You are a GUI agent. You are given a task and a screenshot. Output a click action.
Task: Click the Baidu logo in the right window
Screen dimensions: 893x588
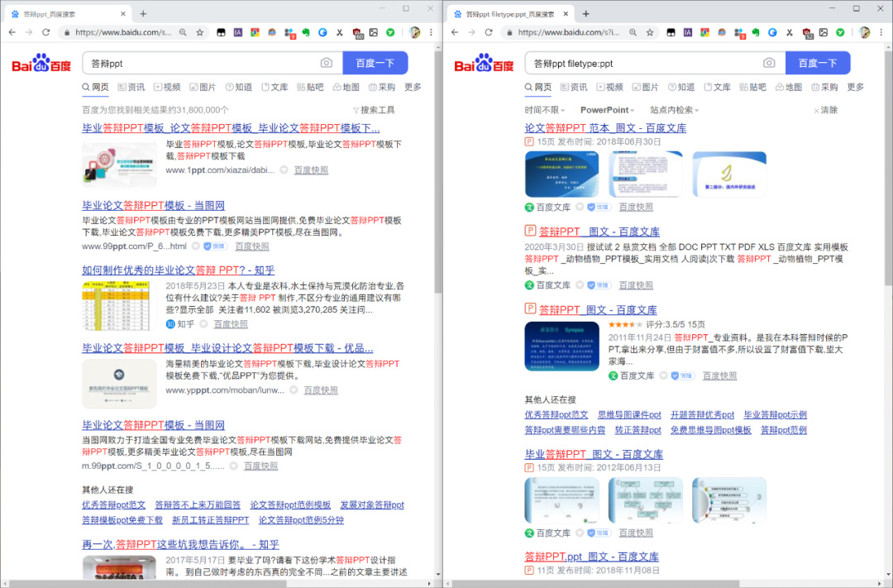pyautogui.click(x=484, y=63)
